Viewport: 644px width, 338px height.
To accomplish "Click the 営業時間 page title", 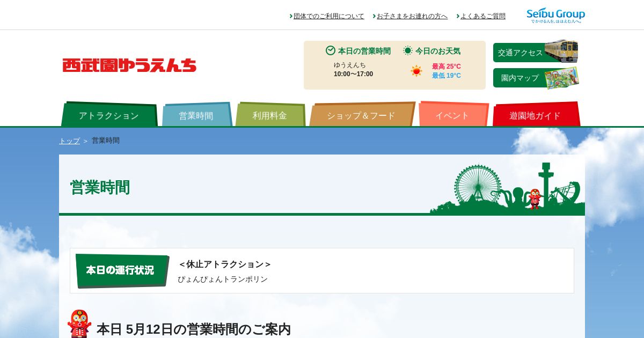I will click(x=100, y=187).
